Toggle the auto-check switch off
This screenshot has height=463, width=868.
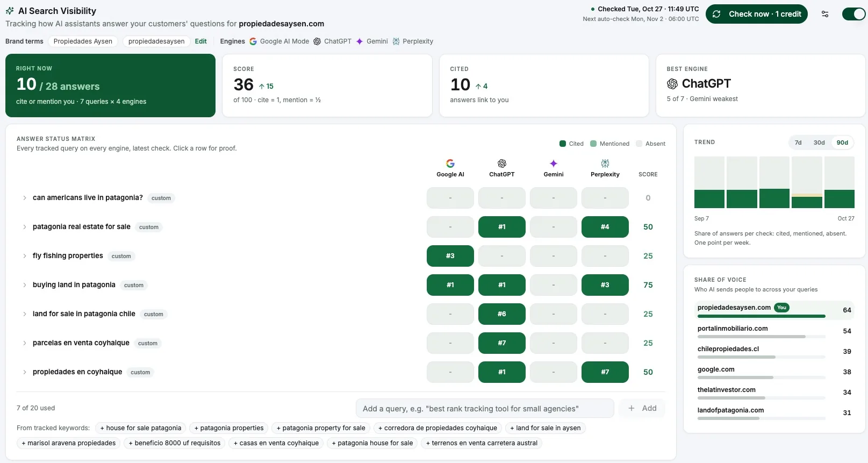[853, 14]
